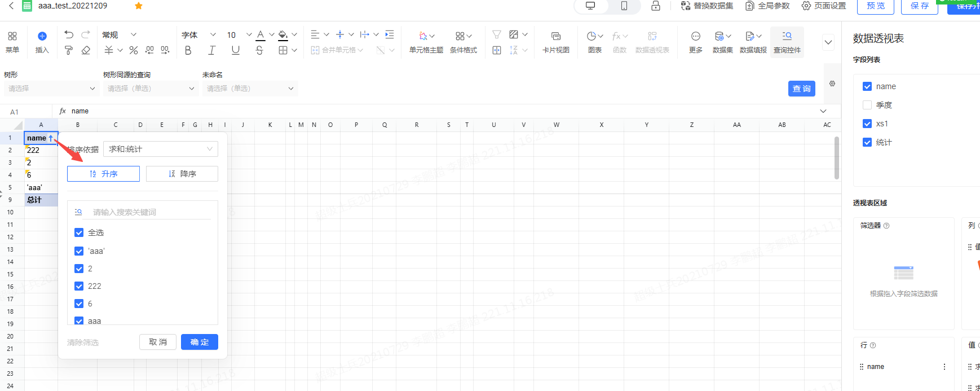980x391 pixels.
Task: Click the format painter icon
Action: coord(69,50)
